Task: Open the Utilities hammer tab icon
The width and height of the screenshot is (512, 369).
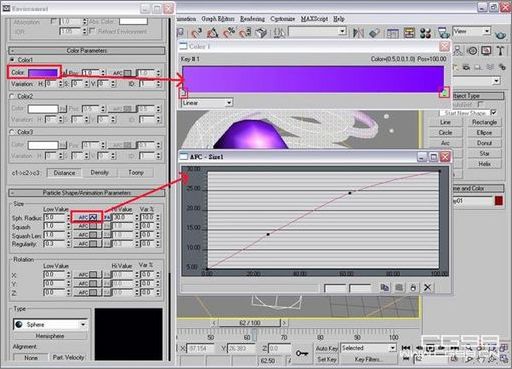Action: coord(500,51)
